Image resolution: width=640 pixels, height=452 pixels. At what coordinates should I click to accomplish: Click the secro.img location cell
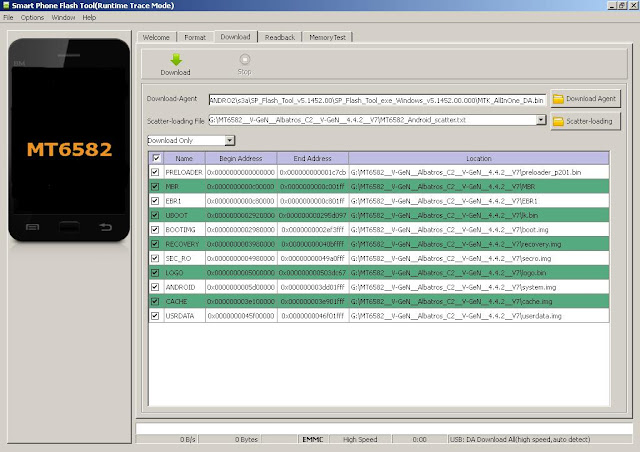[479, 258]
